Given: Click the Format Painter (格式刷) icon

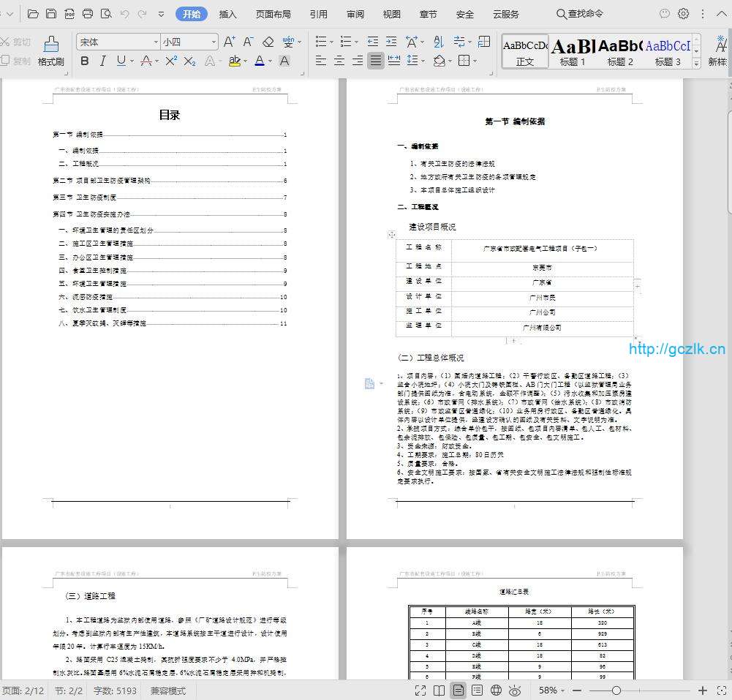Looking at the screenshot, I should (50, 50).
